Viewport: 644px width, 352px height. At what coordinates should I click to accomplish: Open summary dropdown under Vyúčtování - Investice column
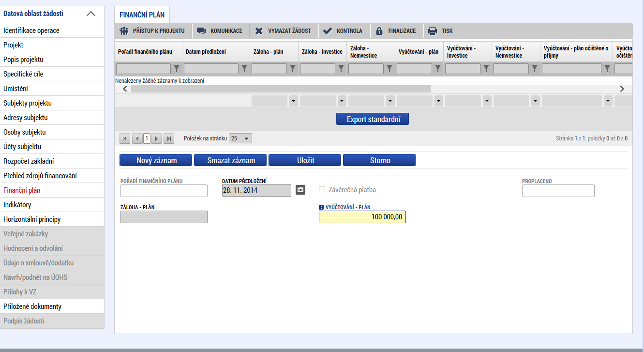tap(487, 101)
